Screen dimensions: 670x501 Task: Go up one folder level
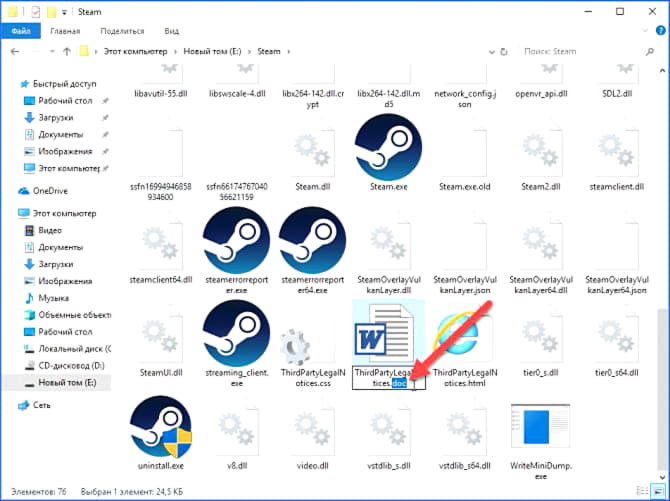(x=66, y=52)
